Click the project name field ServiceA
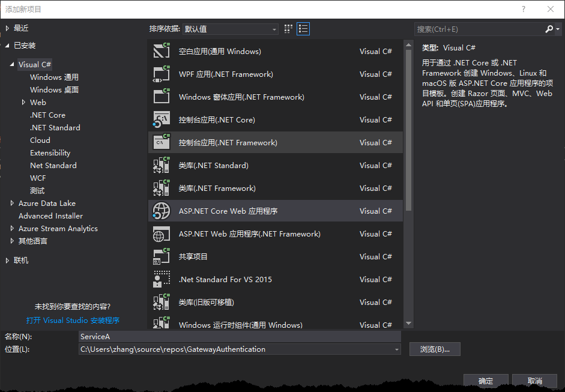565x392 pixels. [x=239, y=337]
